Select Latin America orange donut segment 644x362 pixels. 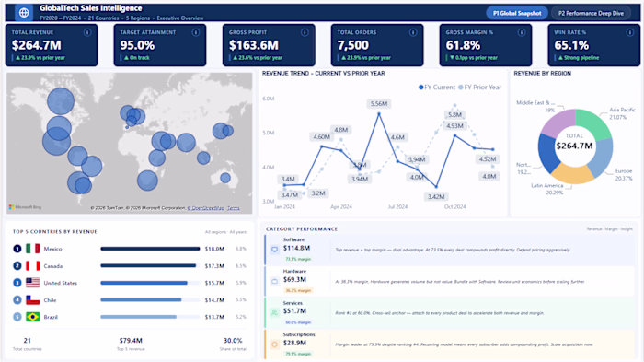pos(572,174)
